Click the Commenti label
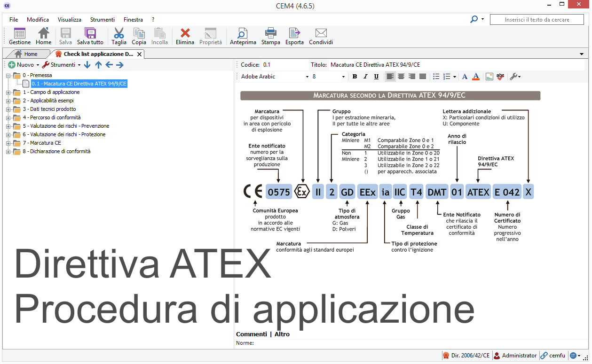 [251, 334]
